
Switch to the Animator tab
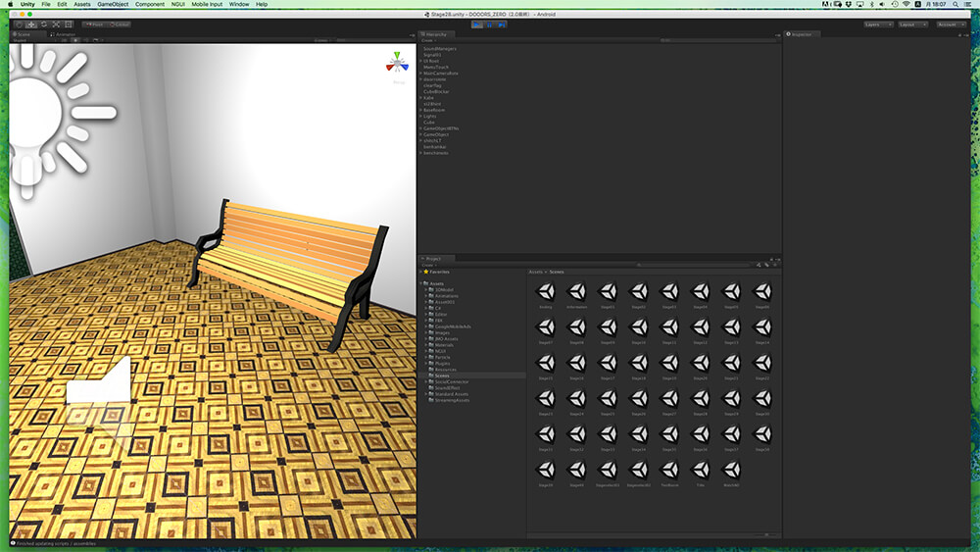pos(64,33)
